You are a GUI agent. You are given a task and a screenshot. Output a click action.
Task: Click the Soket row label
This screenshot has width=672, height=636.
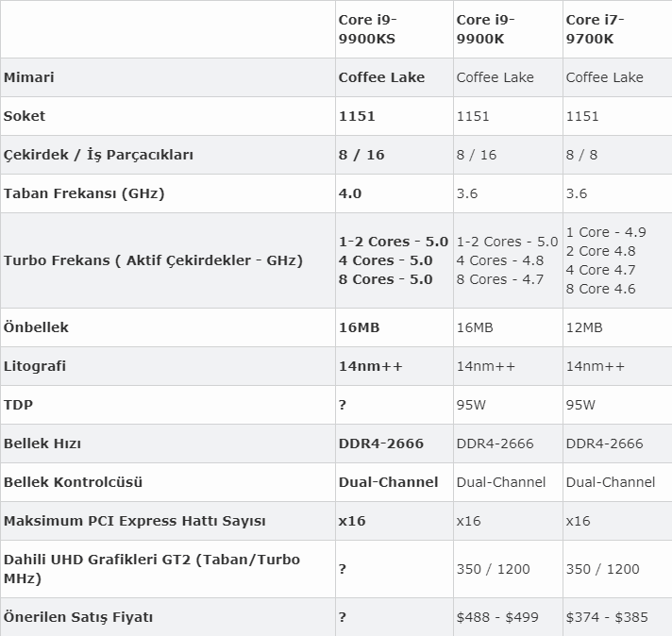pyautogui.click(x=24, y=116)
